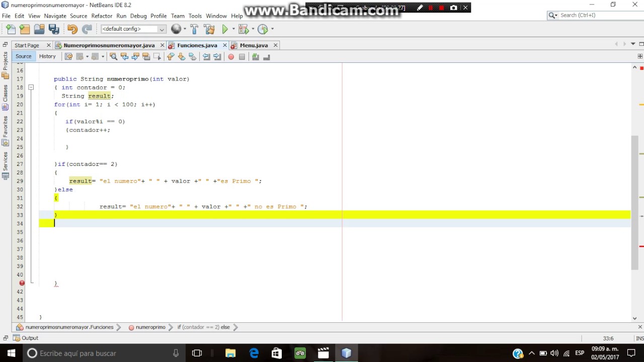This screenshot has height=362, width=644.
Task: Switch to Menu.java tab
Action: pos(254,45)
